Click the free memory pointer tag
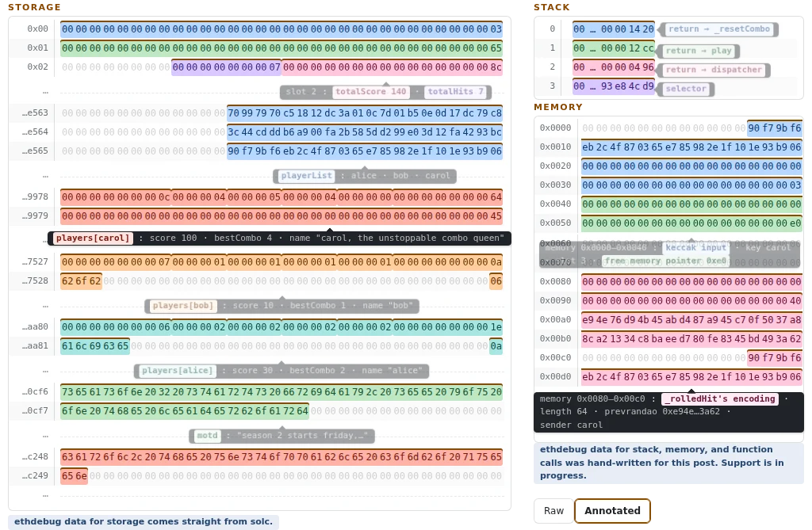Viewport: 812px width, 530px height. [x=665, y=261]
